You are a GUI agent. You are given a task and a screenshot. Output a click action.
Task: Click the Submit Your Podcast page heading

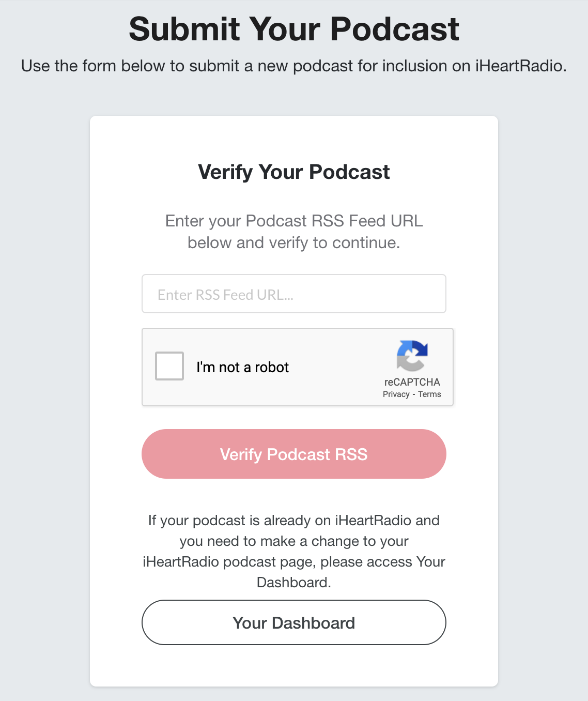(293, 29)
